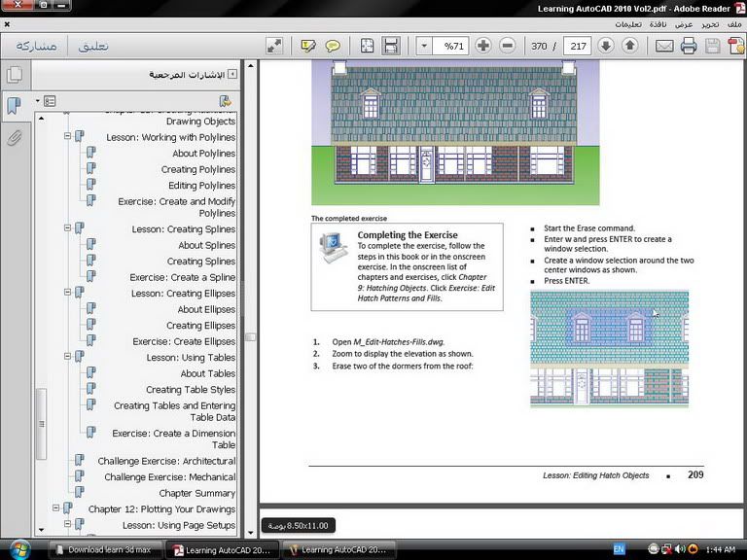The height and width of the screenshot is (560, 747).
Task: Open bookmark About Ellipses
Action: (206, 309)
